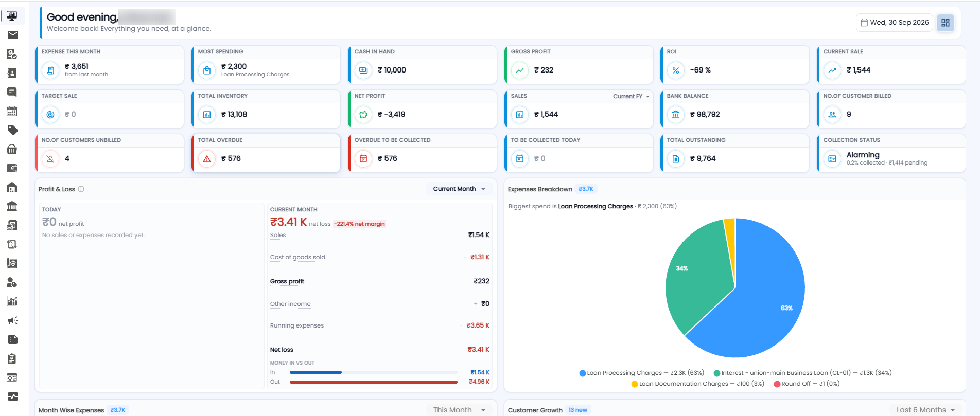Click the Running expenses label
Viewport: 980px width, 416px height.
297,325
